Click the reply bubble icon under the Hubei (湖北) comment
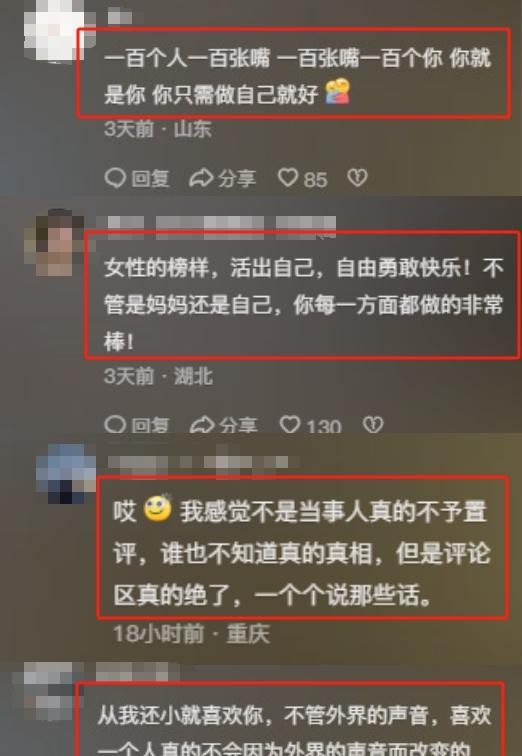Viewport: 522px width, 756px height. point(115,425)
